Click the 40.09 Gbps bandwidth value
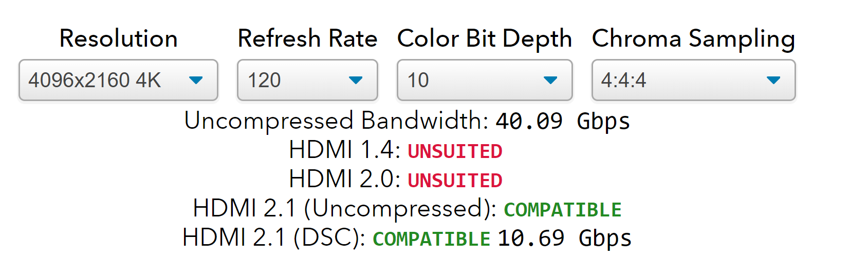Viewport: 868px width, 258px height. coord(562,122)
